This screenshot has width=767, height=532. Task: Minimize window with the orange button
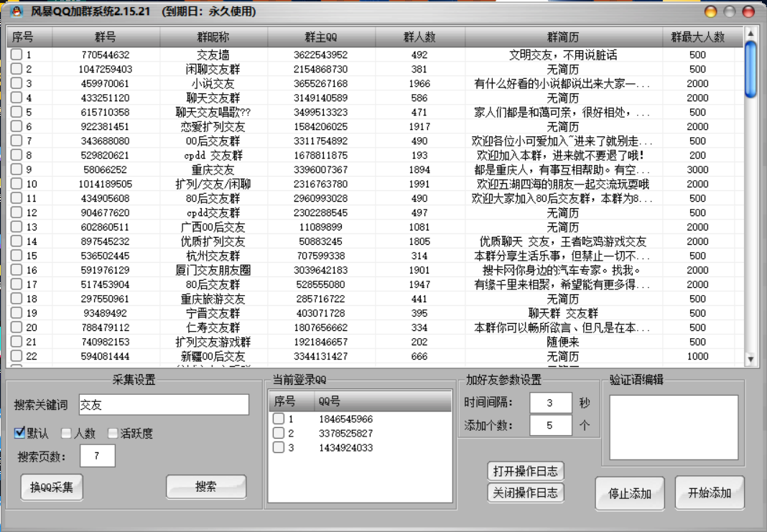point(711,11)
